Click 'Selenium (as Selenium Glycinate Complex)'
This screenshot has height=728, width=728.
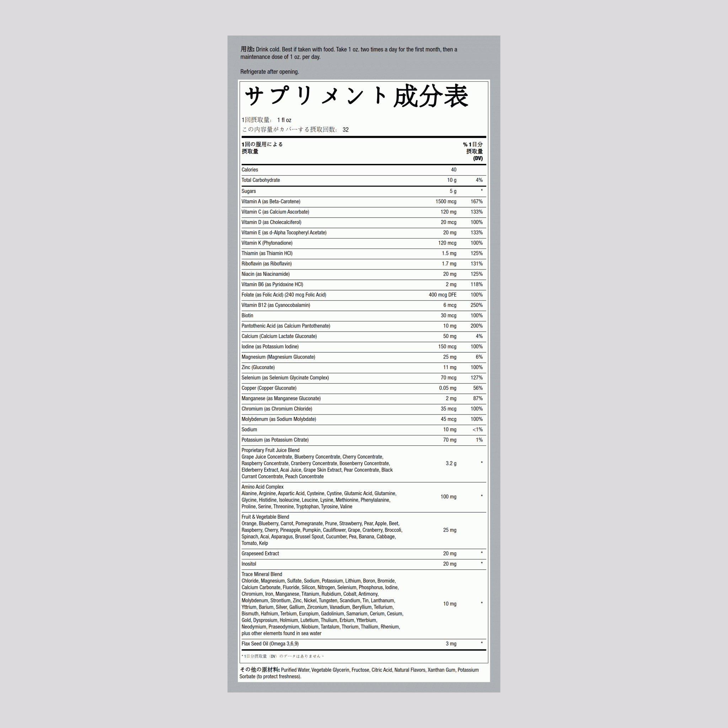pyautogui.click(x=285, y=378)
